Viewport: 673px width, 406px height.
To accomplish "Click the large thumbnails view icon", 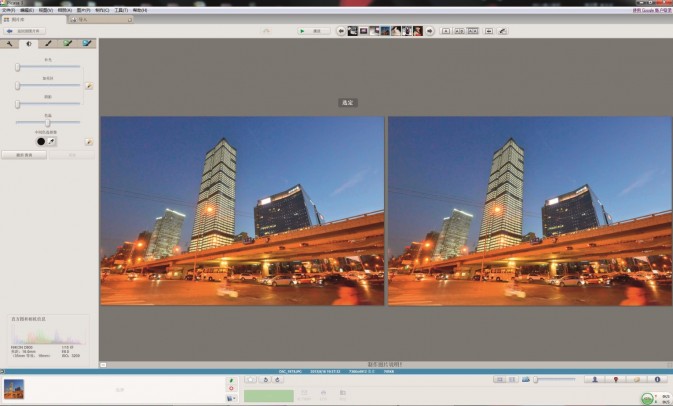I will (x=512, y=379).
